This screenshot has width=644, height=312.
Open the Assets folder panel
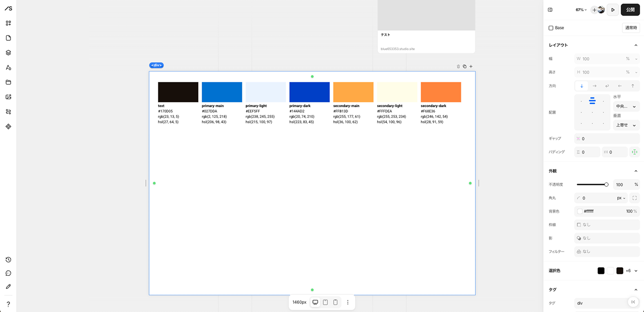[x=8, y=82]
